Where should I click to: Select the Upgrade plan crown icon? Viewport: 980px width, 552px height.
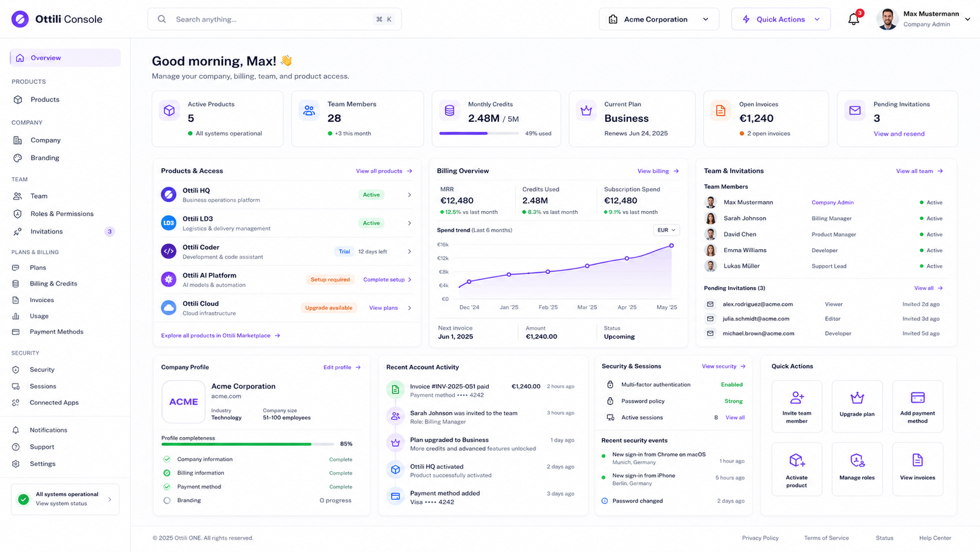point(857,398)
